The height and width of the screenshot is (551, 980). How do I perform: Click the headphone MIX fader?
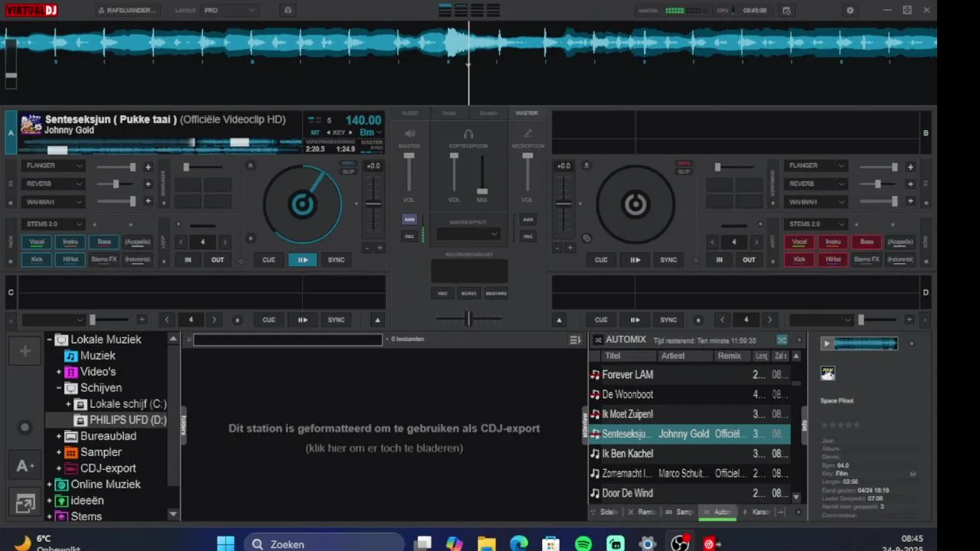(x=482, y=191)
